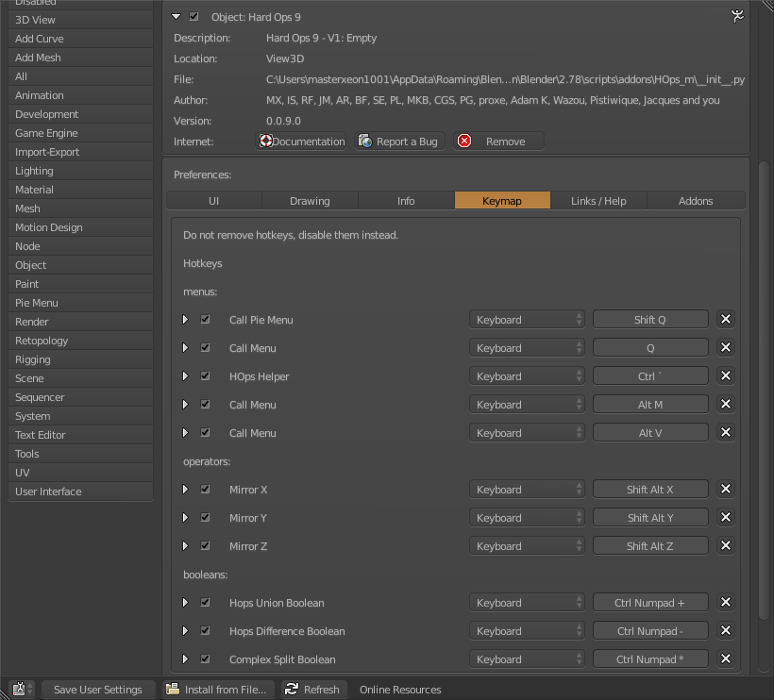774x700 pixels.
Task: Disable the Hard Ops 9 add-on checkbox
Action: [194, 17]
